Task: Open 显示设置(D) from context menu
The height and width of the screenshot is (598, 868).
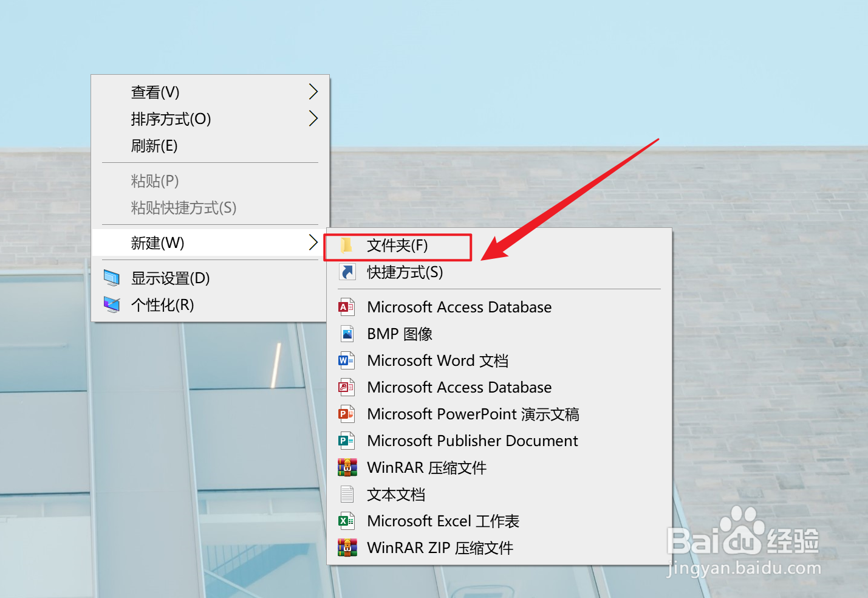Action: [210, 278]
